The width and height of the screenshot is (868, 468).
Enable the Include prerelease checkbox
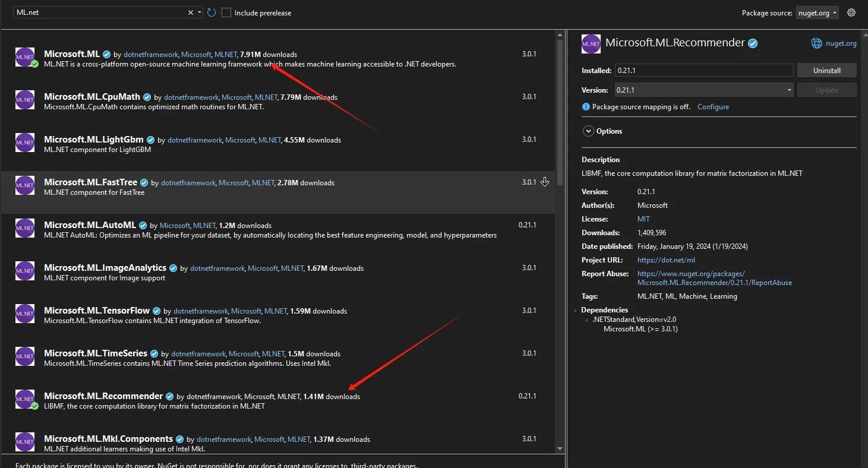tap(226, 12)
